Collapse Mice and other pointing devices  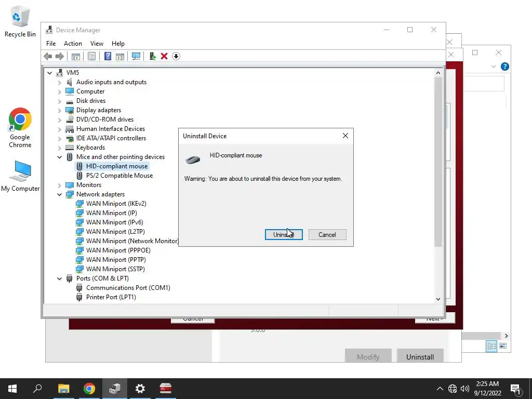[x=59, y=157]
